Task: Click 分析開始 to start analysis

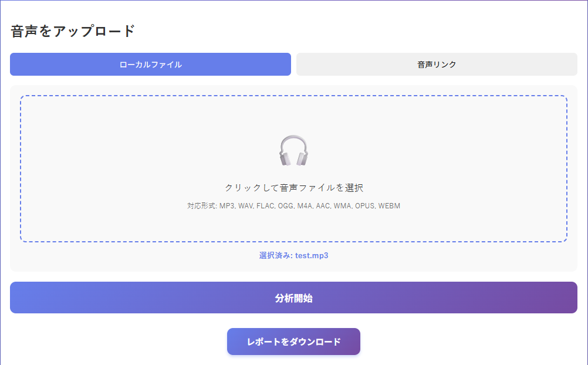Action: (x=293, y=298)
